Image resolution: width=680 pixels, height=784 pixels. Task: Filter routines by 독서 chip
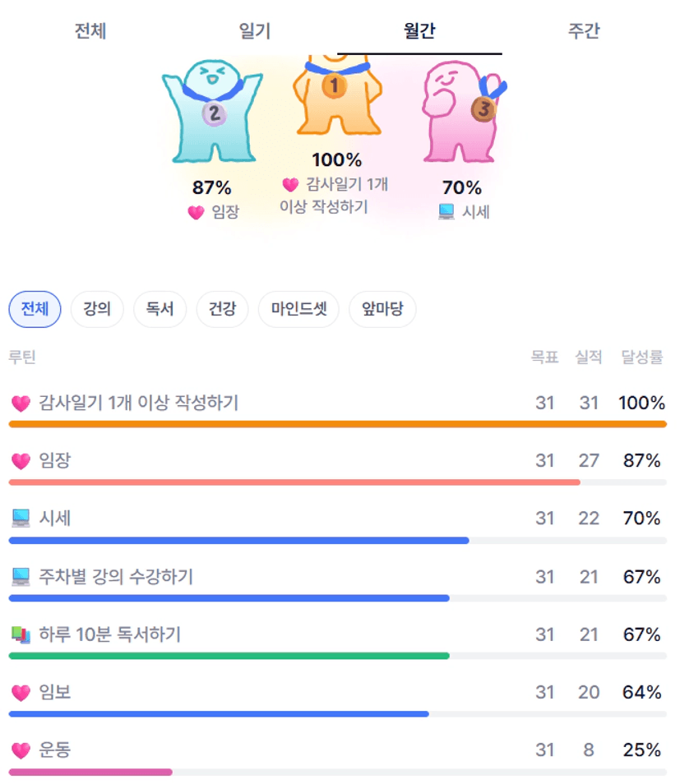pos(160,310)
